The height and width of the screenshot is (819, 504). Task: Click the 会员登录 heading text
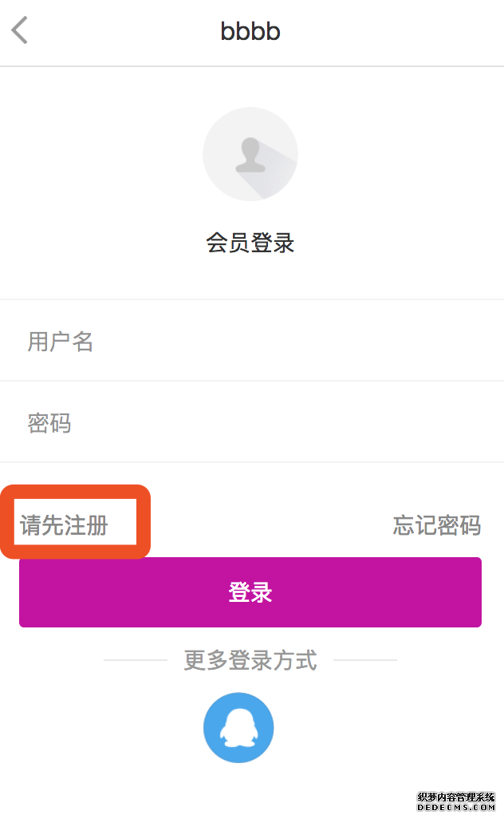point(250,243)
